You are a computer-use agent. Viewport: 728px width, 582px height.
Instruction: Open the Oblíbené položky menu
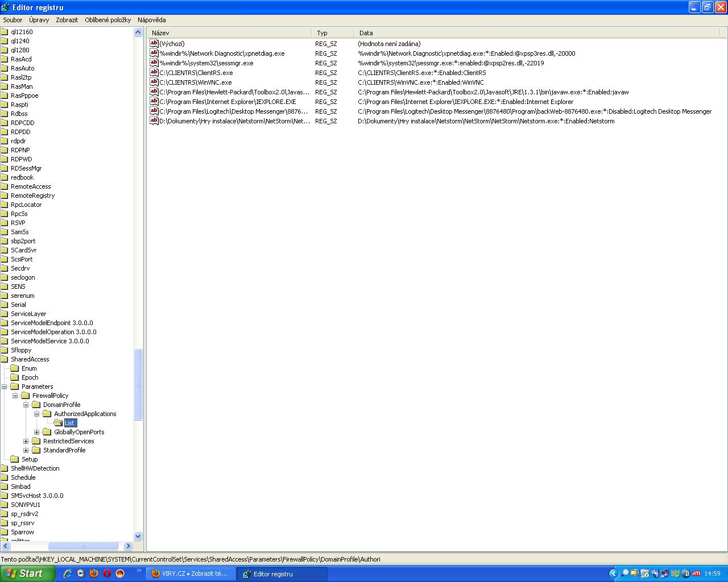coord(107,20)
